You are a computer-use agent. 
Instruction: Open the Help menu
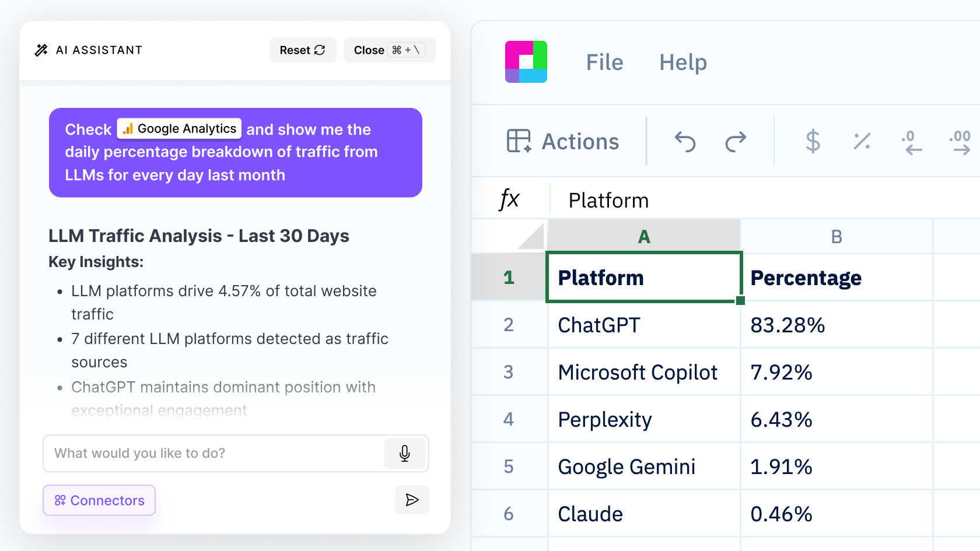tap(683, 62)
